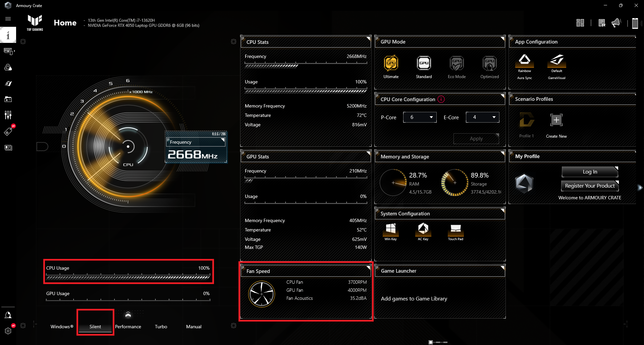Open Settings gear in sidebar
This screenshot has width=644, height=345.
8,331
